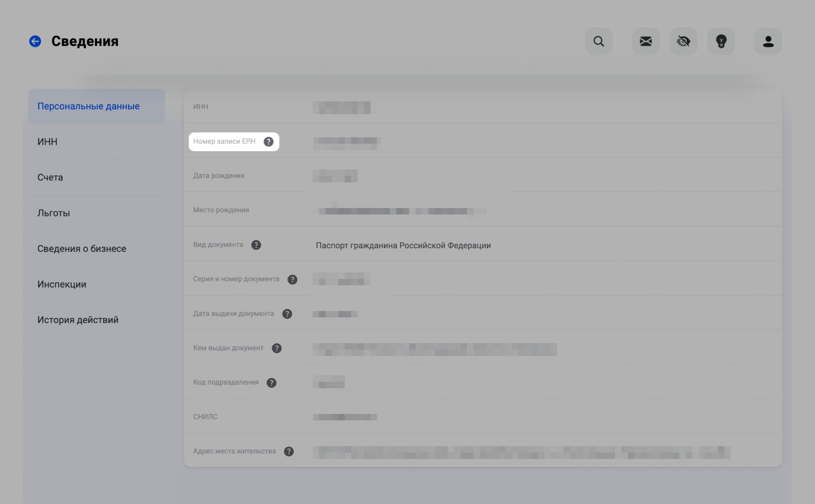Screen dimensions: 815x504
Task: Select the Персональные данные tab
Action: [x=97, y=106]
